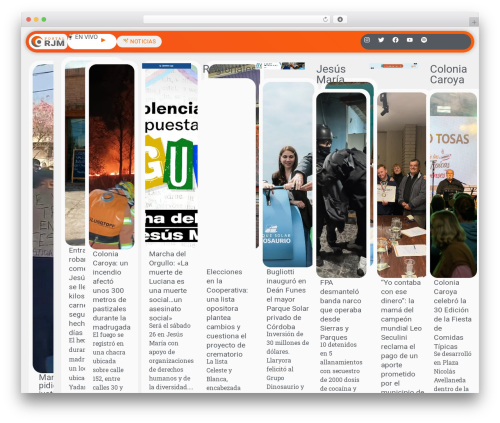Open the YouTube icon in header

pyautogui.click(x=410, y=40)
